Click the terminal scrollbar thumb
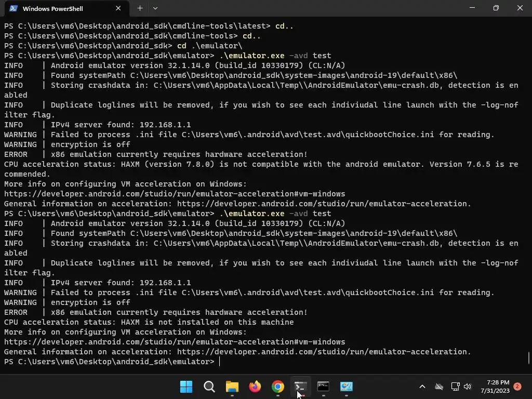This screenshot has width=532, height=399. point(529,357)
